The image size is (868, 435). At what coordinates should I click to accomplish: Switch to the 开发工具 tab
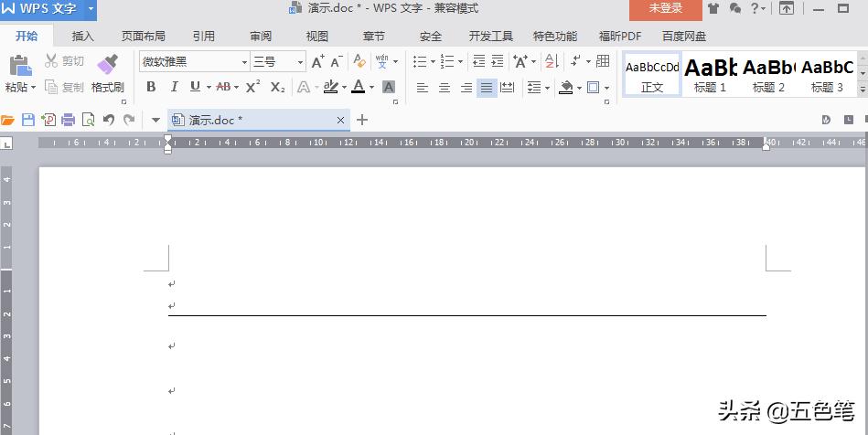491,36
